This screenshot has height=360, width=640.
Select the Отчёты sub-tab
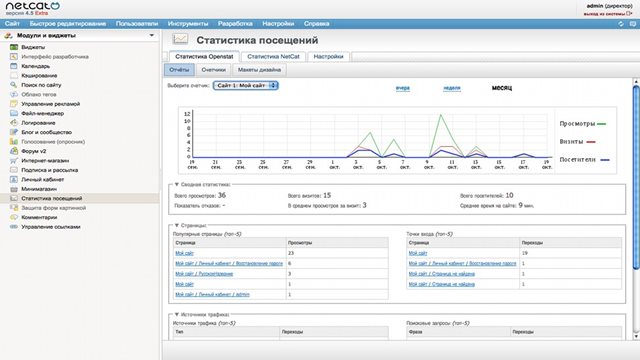click(x=179, y=70)
